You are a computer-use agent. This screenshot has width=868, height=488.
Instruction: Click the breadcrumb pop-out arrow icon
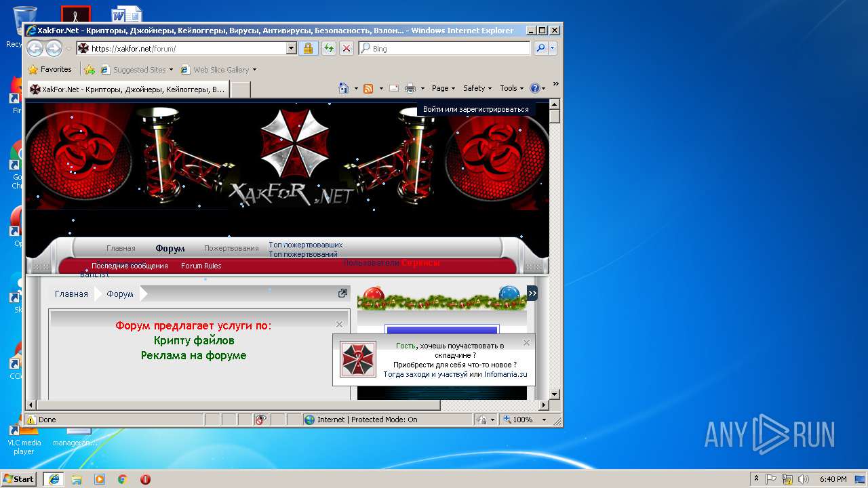coord(342,293)
